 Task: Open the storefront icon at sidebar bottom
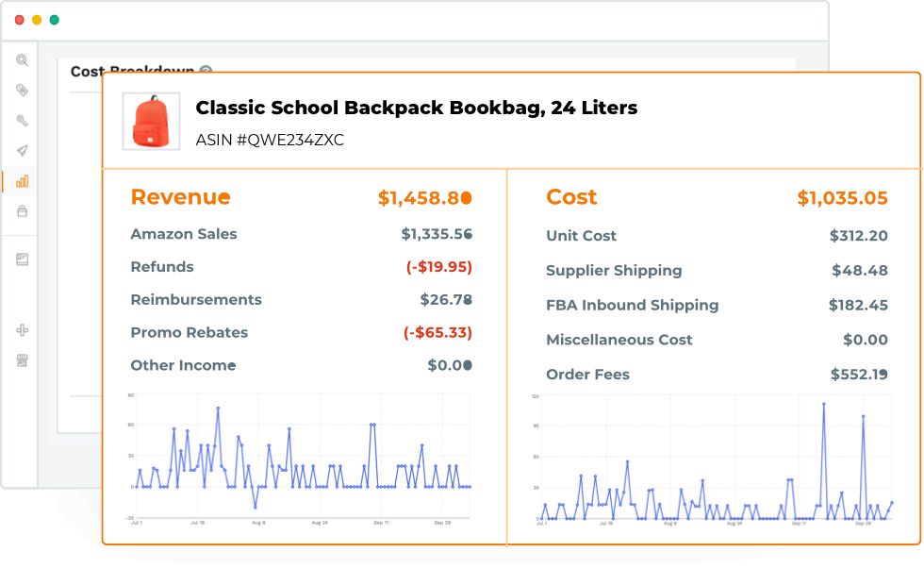(x=22, y=360)
